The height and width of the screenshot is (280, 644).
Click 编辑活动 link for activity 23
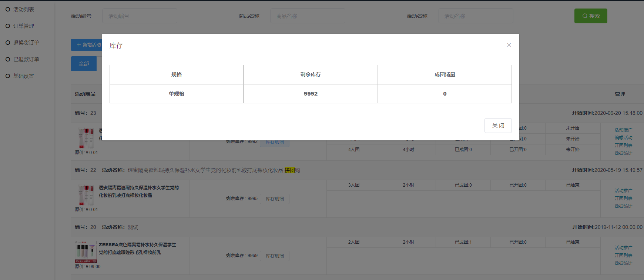pyautogui.click(x=623, y=138)
